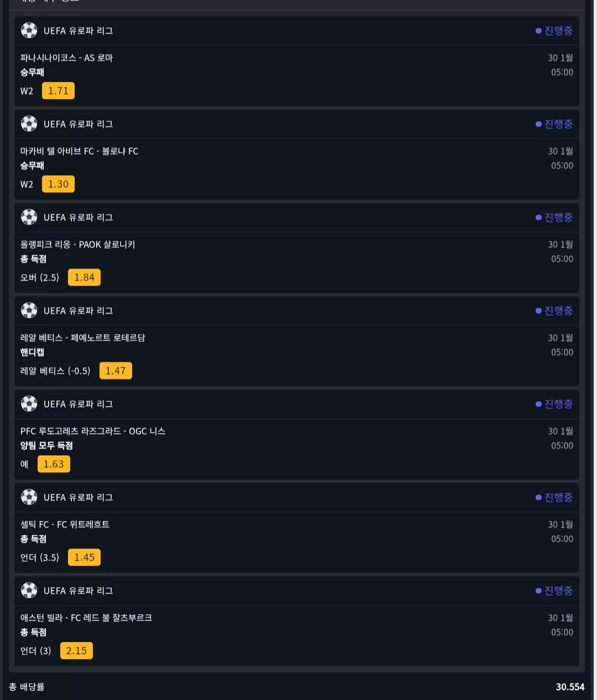597x700 pixels.
Task: Open the 애스턴 빌라 - FC 레드 불 잘츠부르크 match
Action: [x=86, y=618]
